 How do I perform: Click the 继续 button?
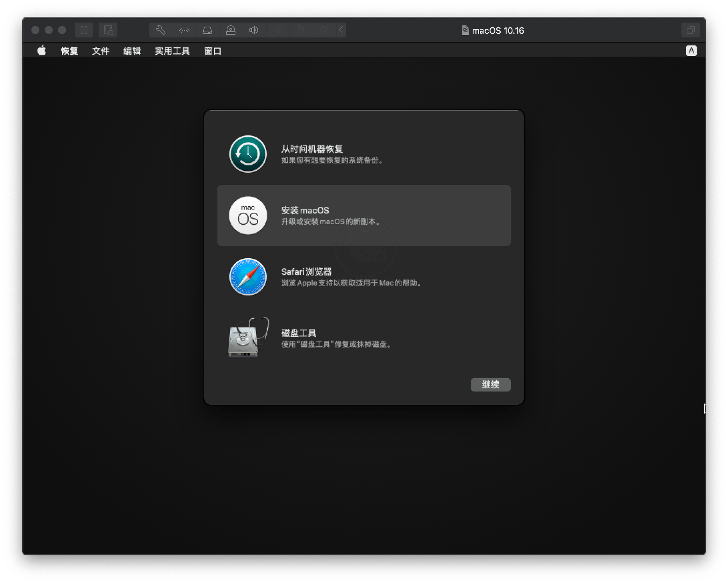(491, 385)
